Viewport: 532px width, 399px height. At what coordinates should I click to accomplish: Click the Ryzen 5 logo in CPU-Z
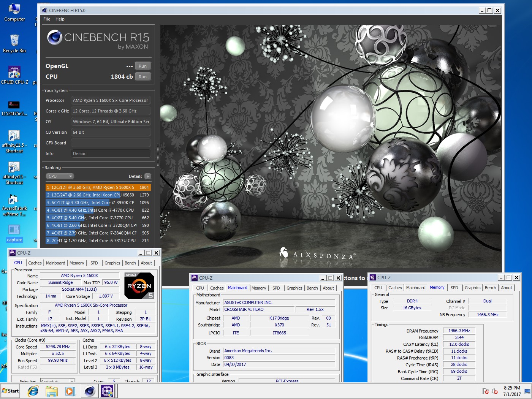point(139,285)
